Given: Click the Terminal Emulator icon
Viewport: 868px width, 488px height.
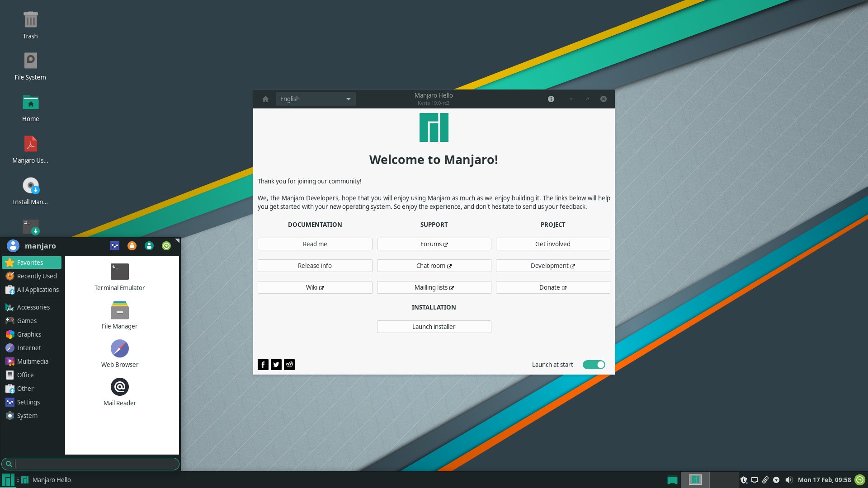Looking at the screenshot, I should [x=118, y=271].
